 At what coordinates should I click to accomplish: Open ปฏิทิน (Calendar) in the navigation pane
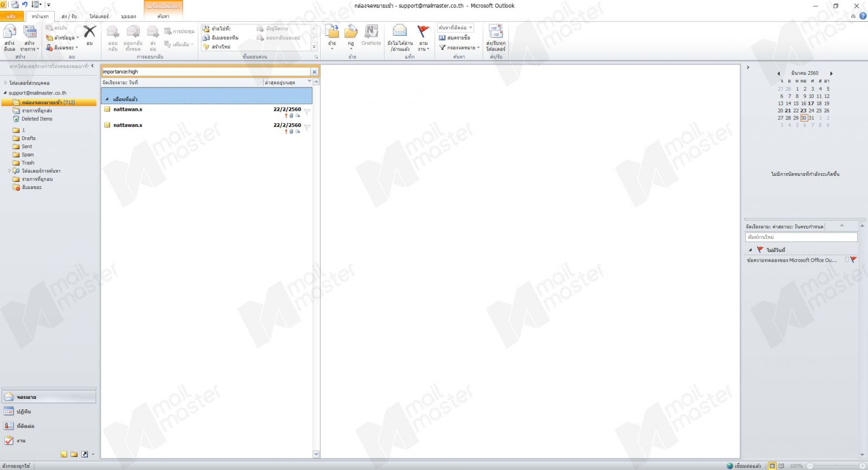pos(49,411)
